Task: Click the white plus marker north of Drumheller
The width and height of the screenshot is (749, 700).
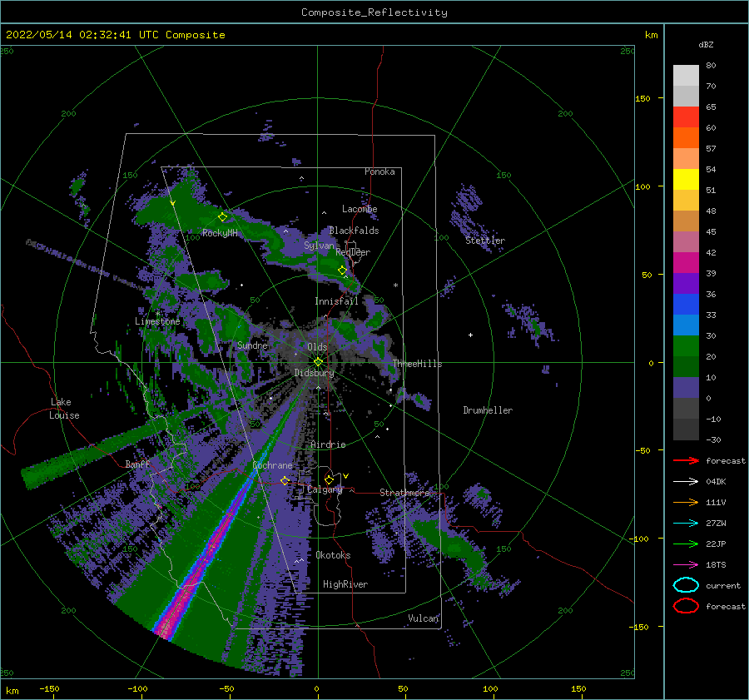Action: tap(470, 335)
